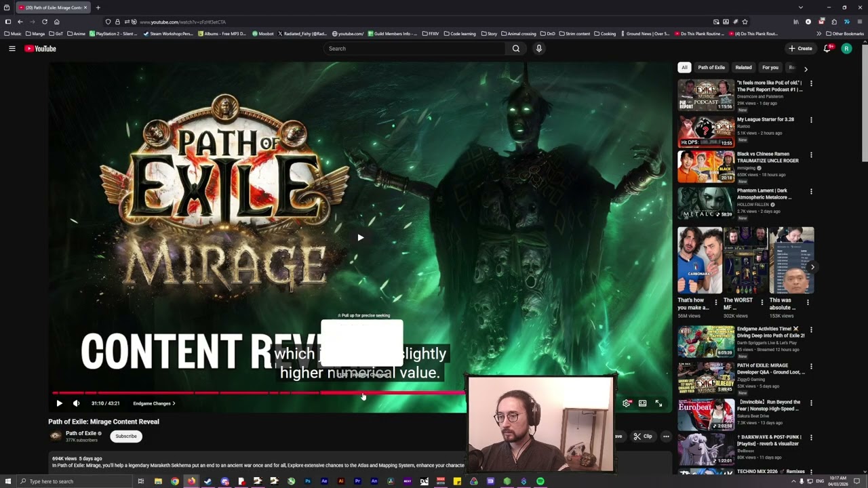
Task: Open player settings gear
Action: click(626, 403)
